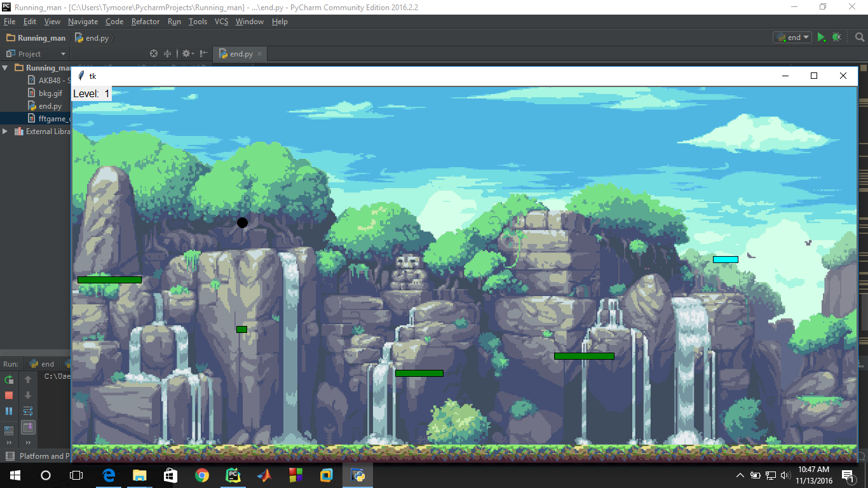Close the end.py editor tab

click(260, 54)
